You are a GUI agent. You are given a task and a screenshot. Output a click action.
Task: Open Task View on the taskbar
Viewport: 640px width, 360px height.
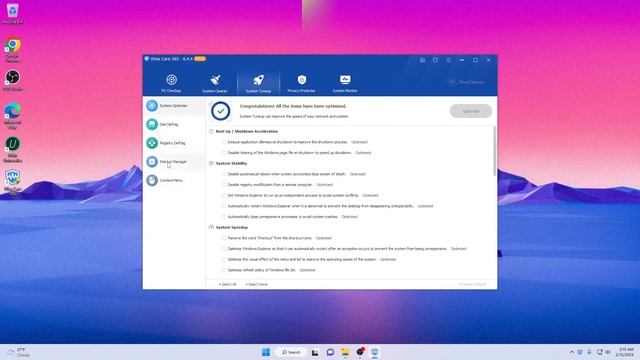(x=315, y=352)
